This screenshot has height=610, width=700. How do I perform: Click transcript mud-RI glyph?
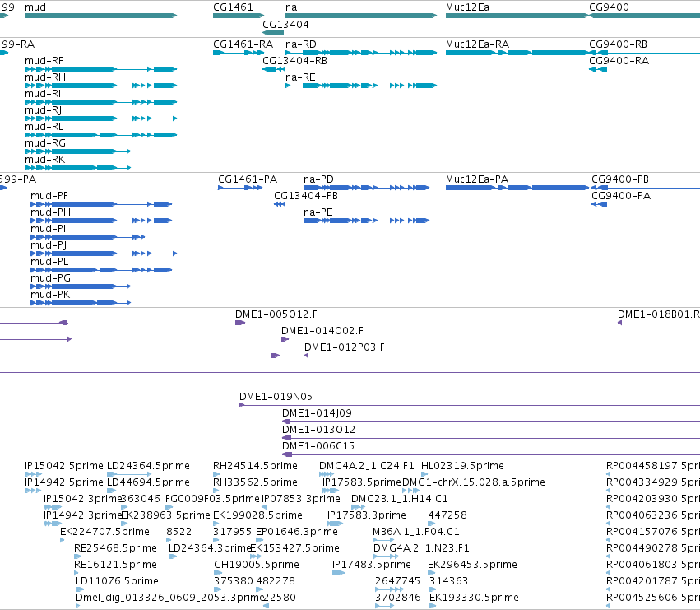101,102
